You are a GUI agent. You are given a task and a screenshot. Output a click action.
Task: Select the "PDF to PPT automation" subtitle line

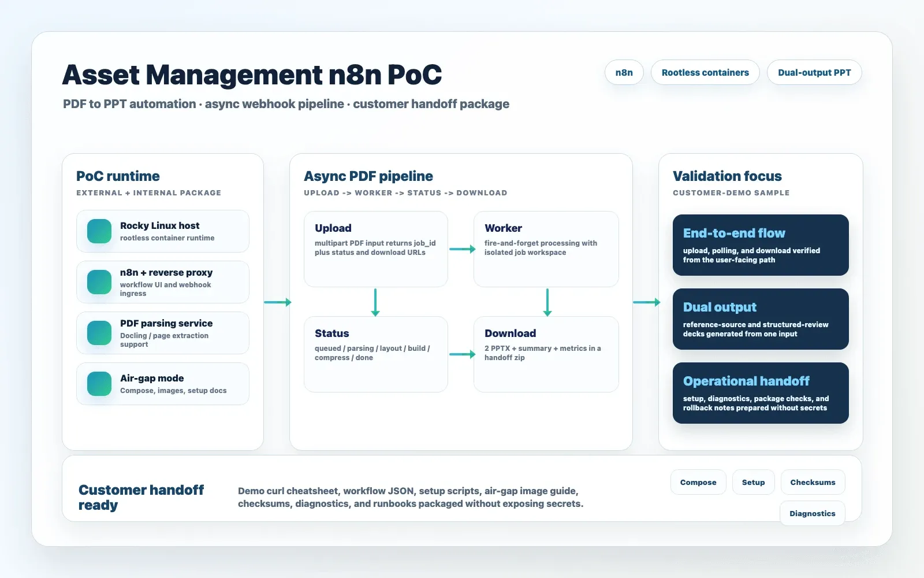[286, 104]
